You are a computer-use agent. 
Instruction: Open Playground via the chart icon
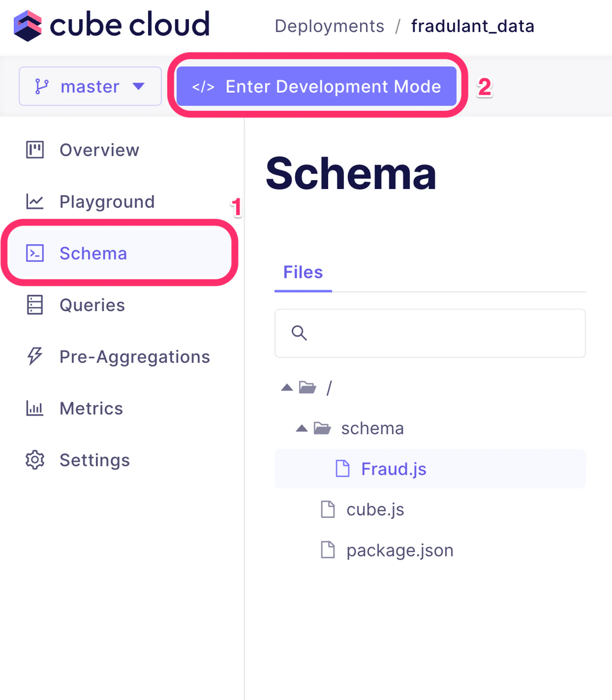(x=35, y=202)
